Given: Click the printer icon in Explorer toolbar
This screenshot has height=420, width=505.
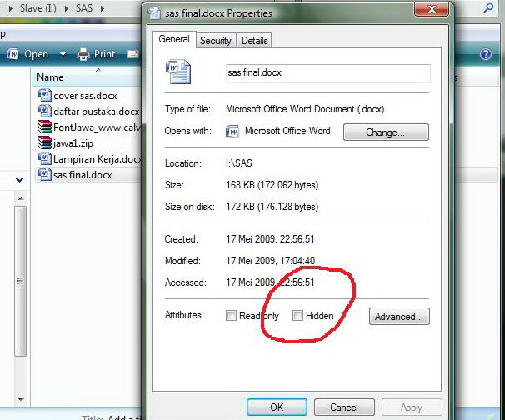Looking at the screenshot, I should 83,54.
